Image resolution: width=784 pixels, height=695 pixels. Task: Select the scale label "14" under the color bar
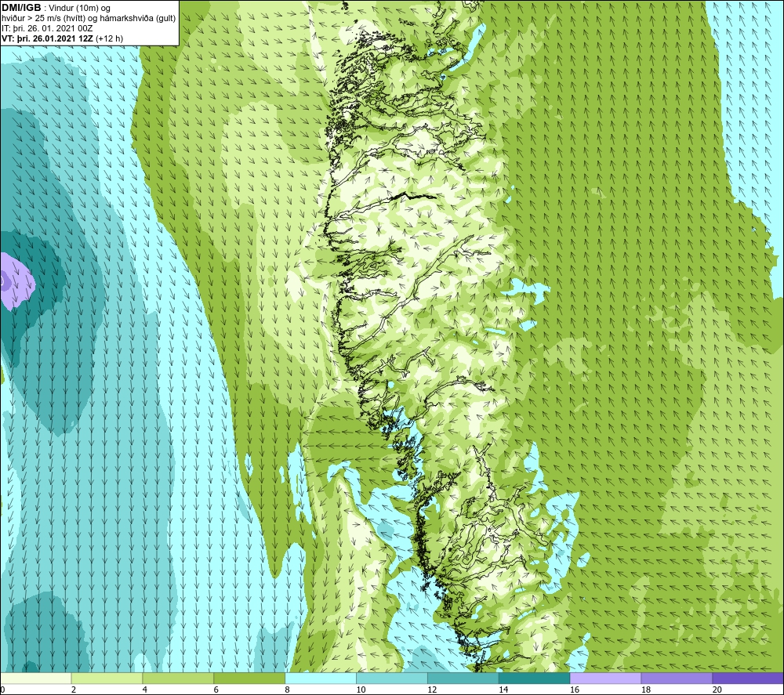click(503, 690)
